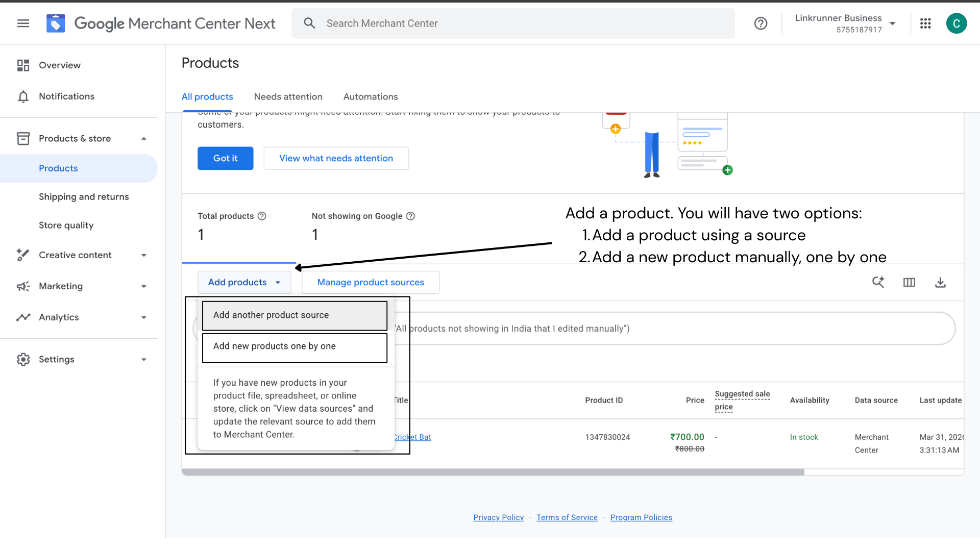
Task: Click the Product ID column header
Action: 604,400
